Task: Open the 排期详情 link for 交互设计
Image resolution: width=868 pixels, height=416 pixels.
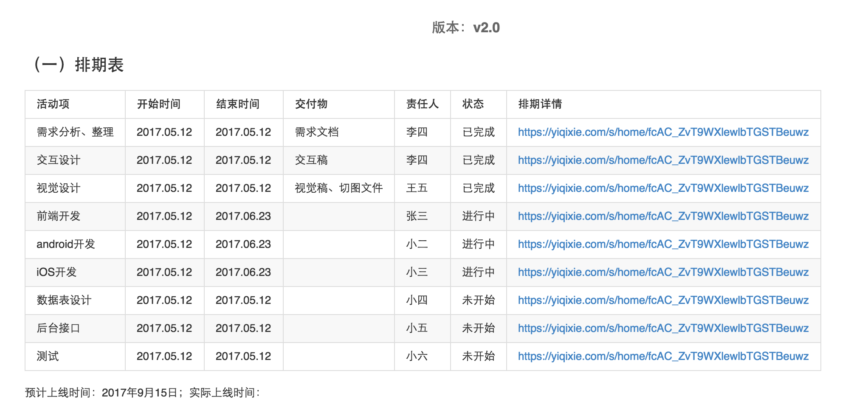Action: point(662,160)
